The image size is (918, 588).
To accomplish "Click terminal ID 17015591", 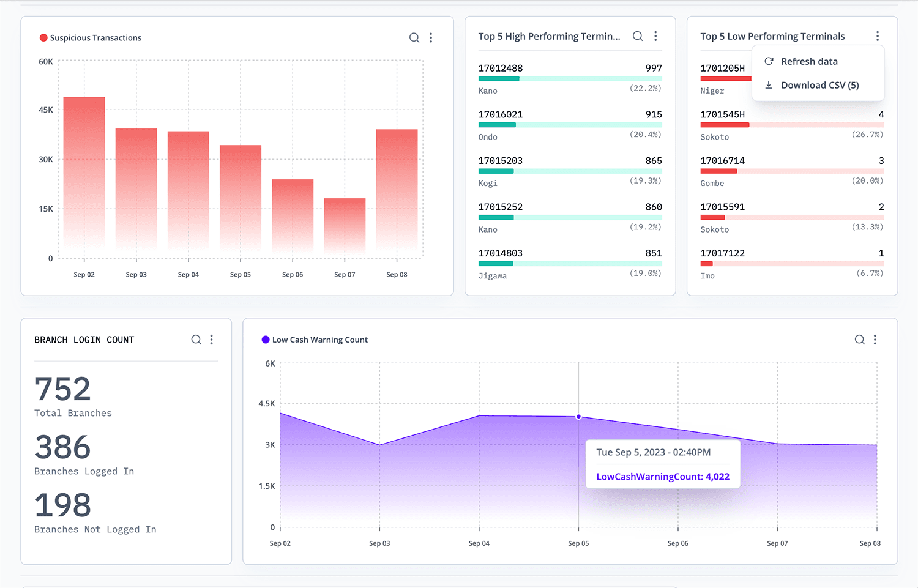I will tap(723, 207).
